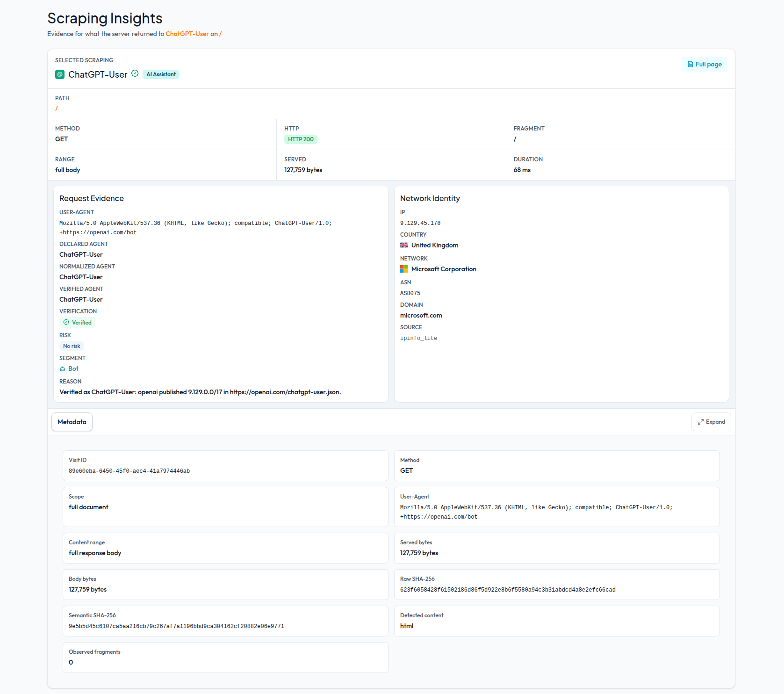Select the Raw SHA-256 hash value
The height and width of the screenshot is (694, 784).
(x=508, y=590)
